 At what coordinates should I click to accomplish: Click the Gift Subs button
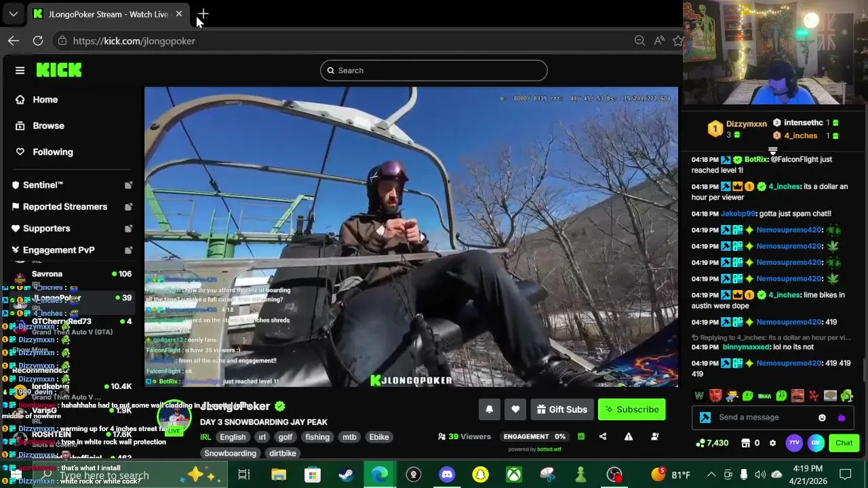point(562,409)
